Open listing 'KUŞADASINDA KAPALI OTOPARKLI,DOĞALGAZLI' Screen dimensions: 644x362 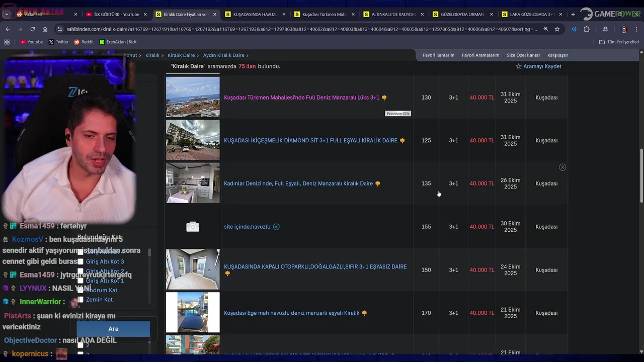click(x=315, y=267)
